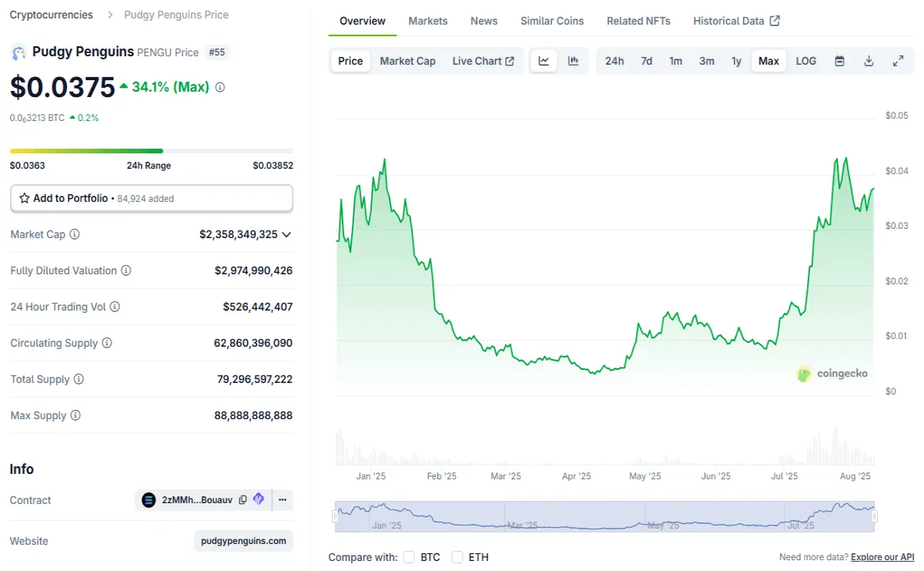Download chart data icon
This screenshot has width=924, height=571.
[869, 61]
